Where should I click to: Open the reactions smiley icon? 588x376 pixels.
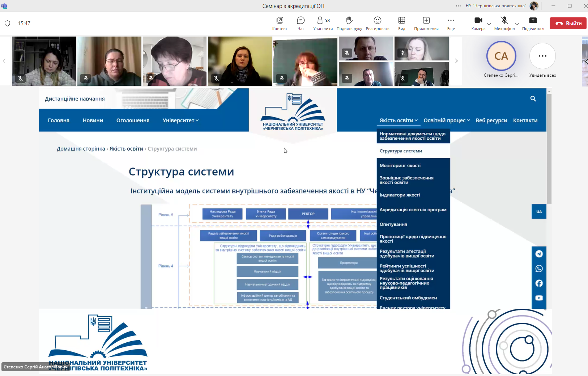point(377,21)
